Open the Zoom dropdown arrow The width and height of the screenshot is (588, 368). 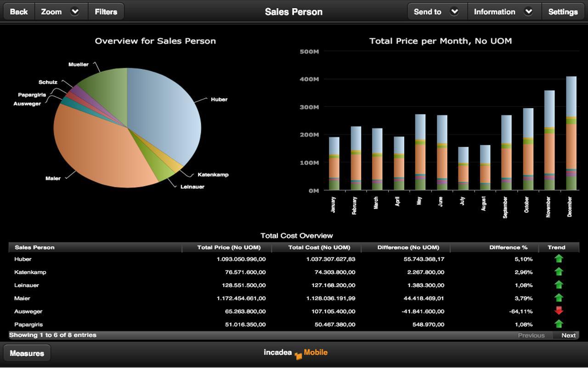(x=75, y=12)
